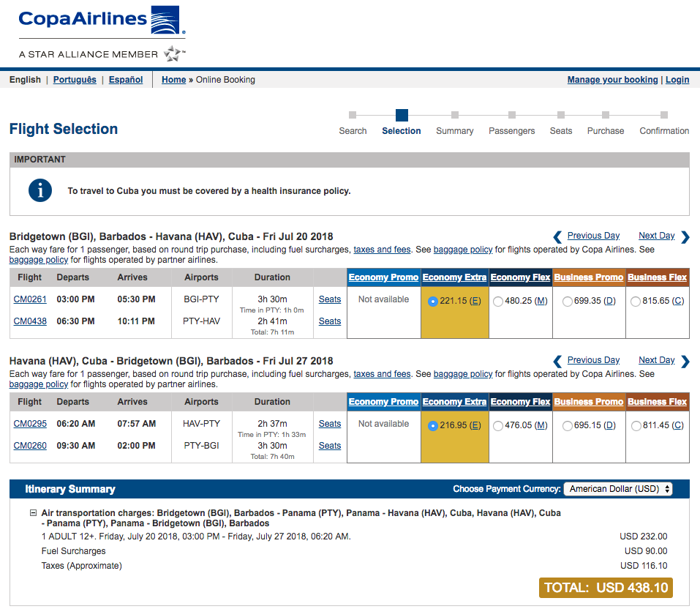
Task: Go to the Purchase step
Action: pyautogui.click(x=606, y=123)
